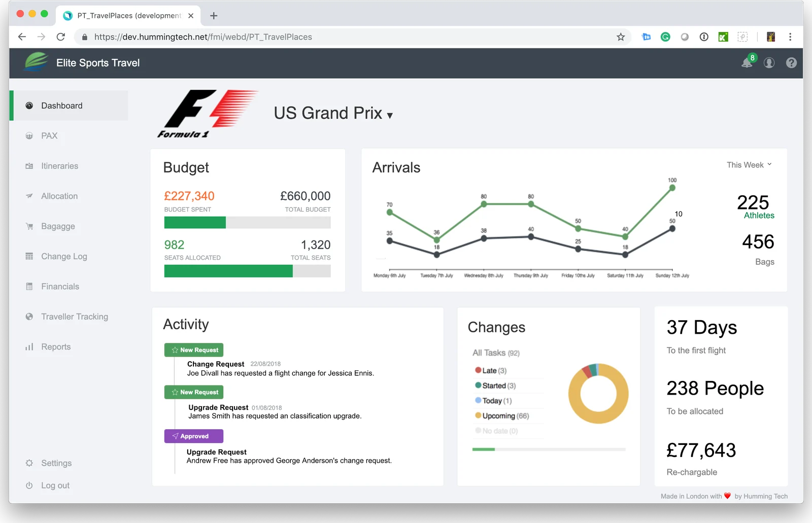Open the Itineraries section
The height and width of the screenshot is (523, 812).
coord(59,166)
